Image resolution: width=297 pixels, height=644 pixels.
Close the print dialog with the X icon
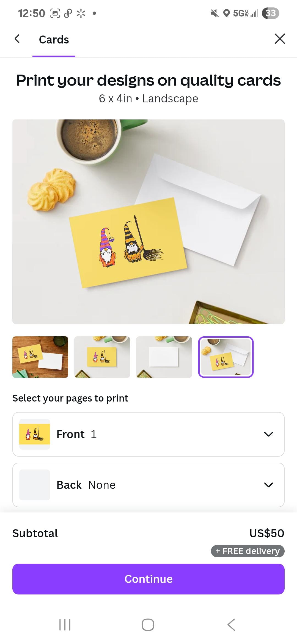click(280, 39)
